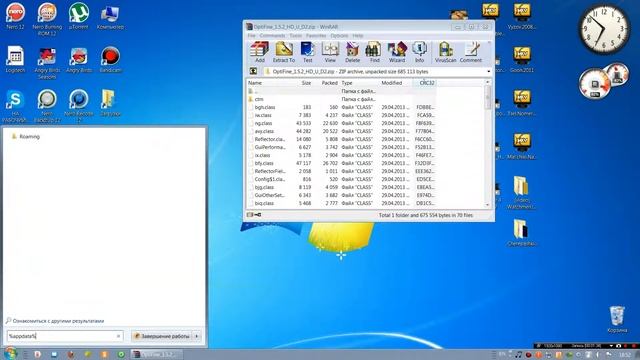640x360 pixels.
Task: Click the 'Завершение работы' shutdown button
Action: [x=163, y=336]
